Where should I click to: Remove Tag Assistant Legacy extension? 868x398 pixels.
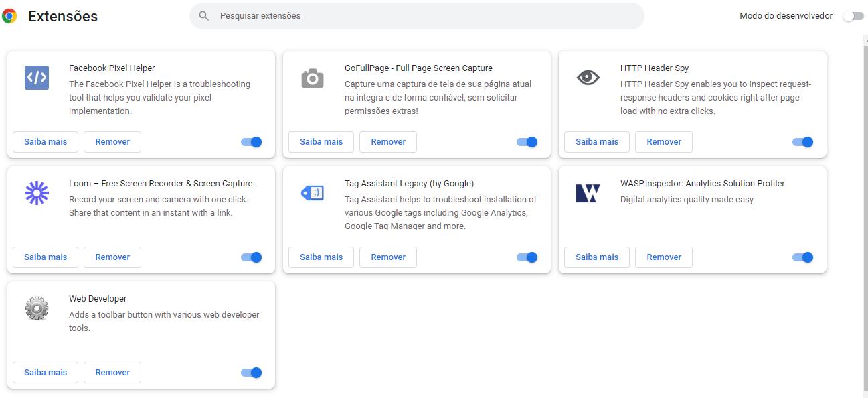388,257
